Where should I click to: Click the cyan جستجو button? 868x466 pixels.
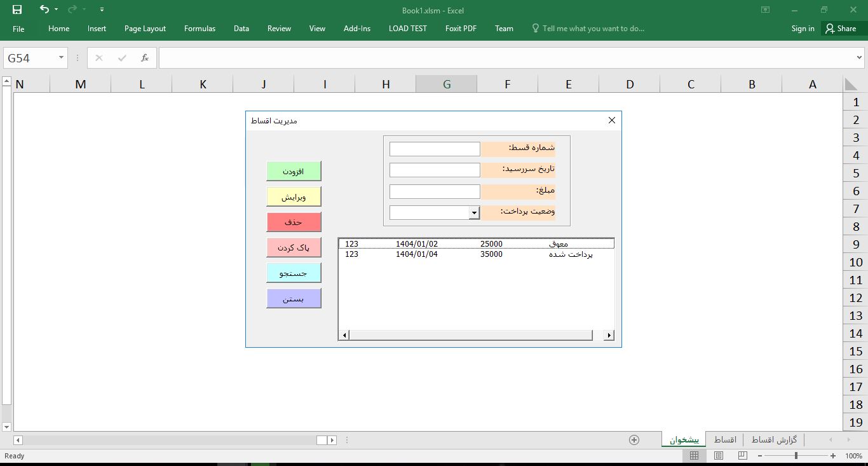[294, 273]
